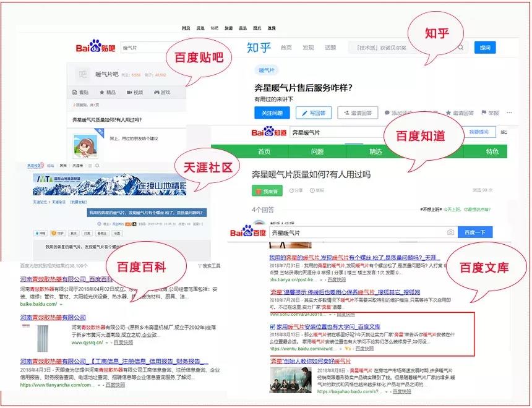This screenshot has width=532, height=408.
Task: Click the blue 提问 button in Zhihu
Action: click(x=485, y=48)
